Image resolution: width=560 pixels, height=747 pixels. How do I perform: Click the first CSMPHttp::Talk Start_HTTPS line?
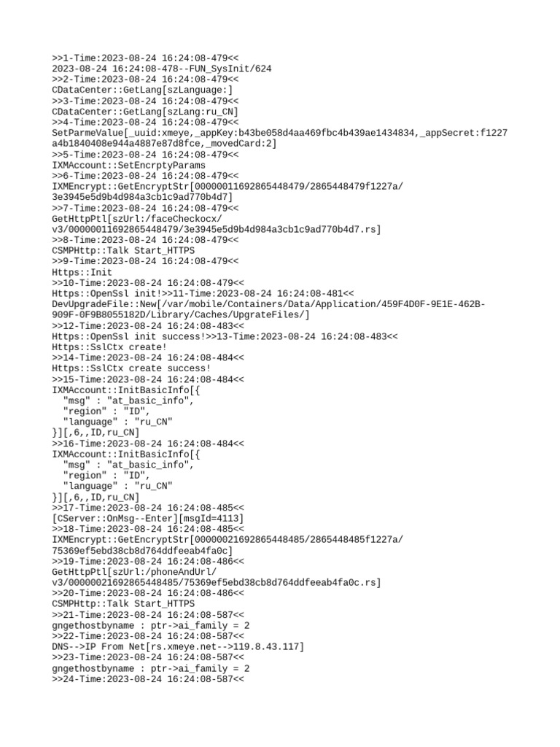123,251
